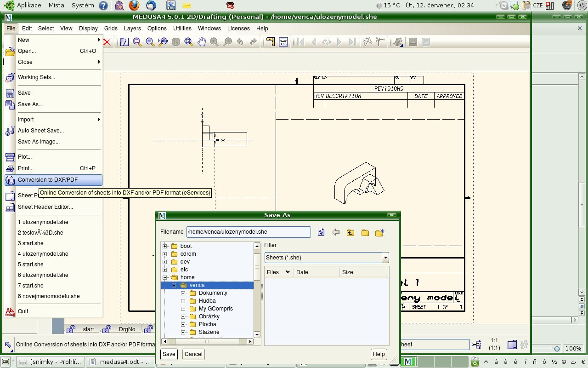Expand the Hudba folder in tree
The width and height of the screenshot is (588, 368).
183,301
